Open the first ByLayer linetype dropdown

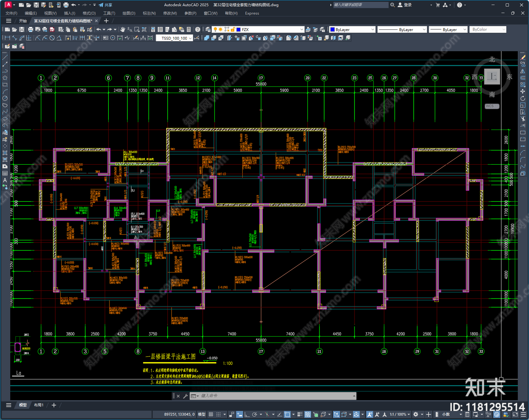pyautogui.click(x=424, y=29)
